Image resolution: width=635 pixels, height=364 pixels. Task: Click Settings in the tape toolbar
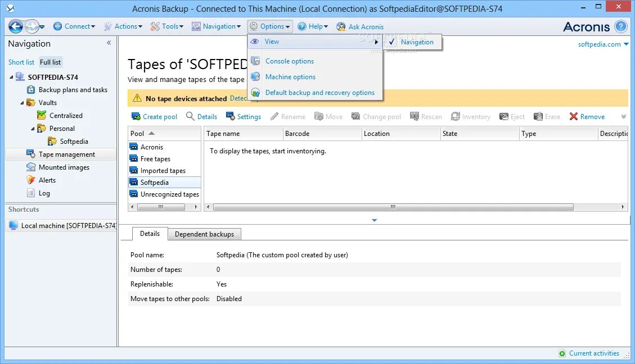coord(244,116)
